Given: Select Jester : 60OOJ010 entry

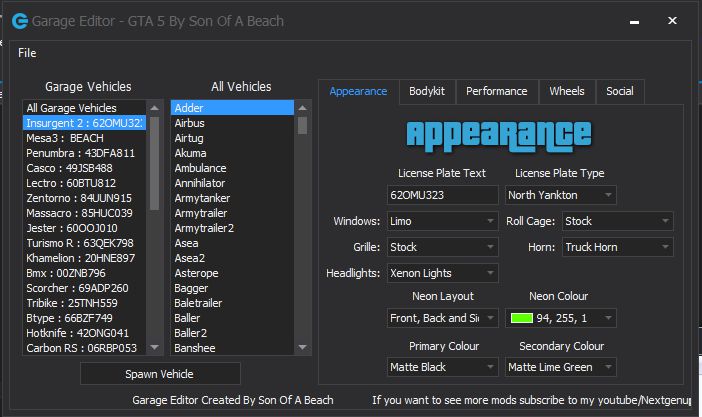Looking at the screenshot, I should (x=84, y=228).
